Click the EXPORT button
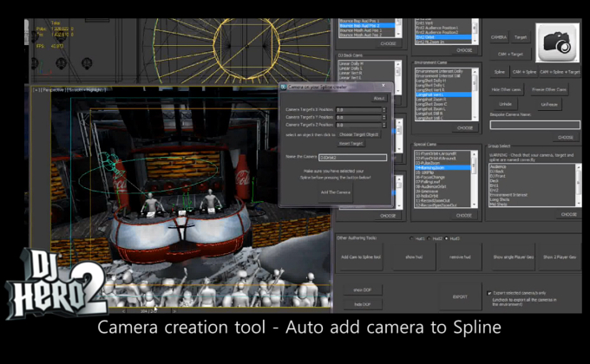This screenshot has height=364, width=590. (x=460, y=296)
